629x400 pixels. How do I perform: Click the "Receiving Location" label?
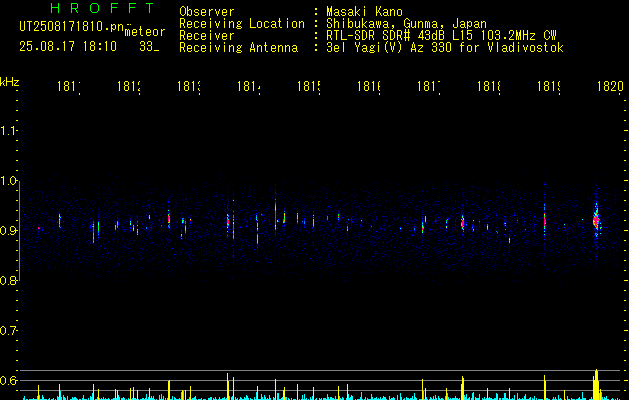click(x=242, y=24)
